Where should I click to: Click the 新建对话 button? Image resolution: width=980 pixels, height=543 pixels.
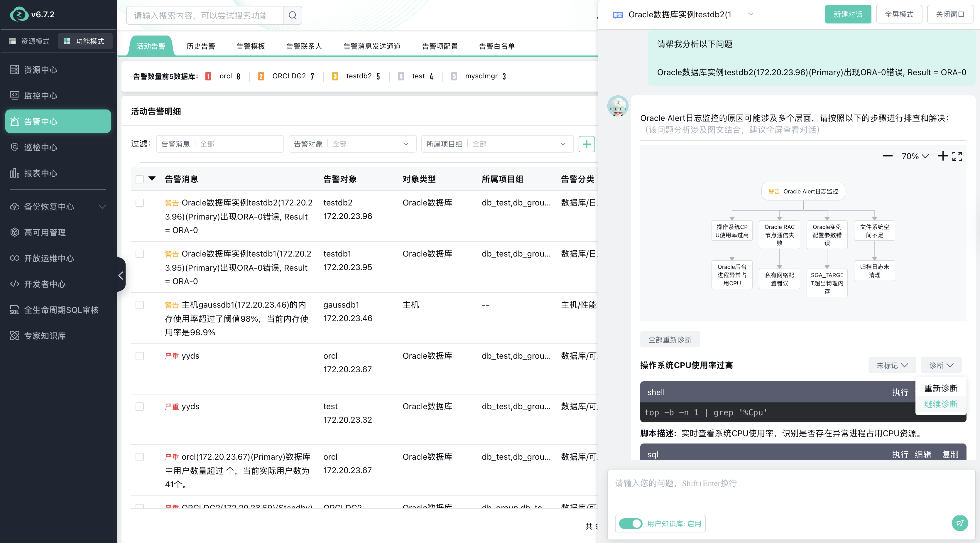[848, 14]
